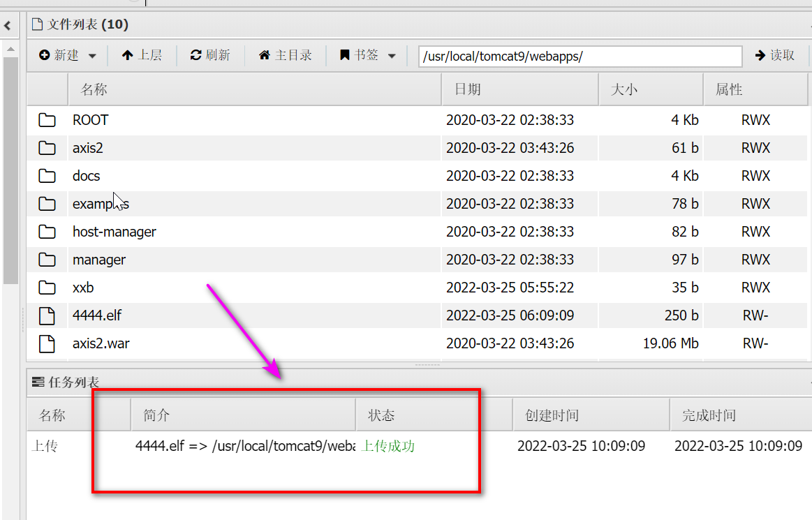The image size is (812, 520).
Task: Click the task list panel icon
Action: click(38, 382)
